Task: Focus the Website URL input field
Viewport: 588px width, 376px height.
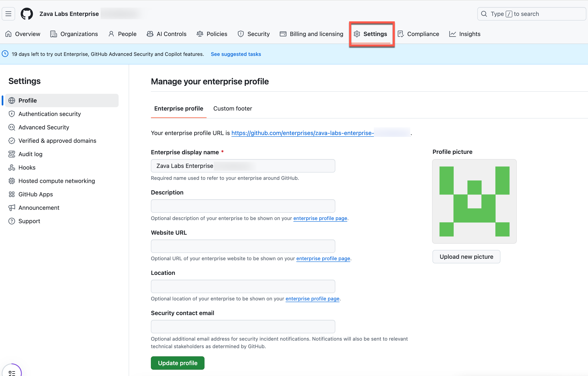Action: click(243, 246)
